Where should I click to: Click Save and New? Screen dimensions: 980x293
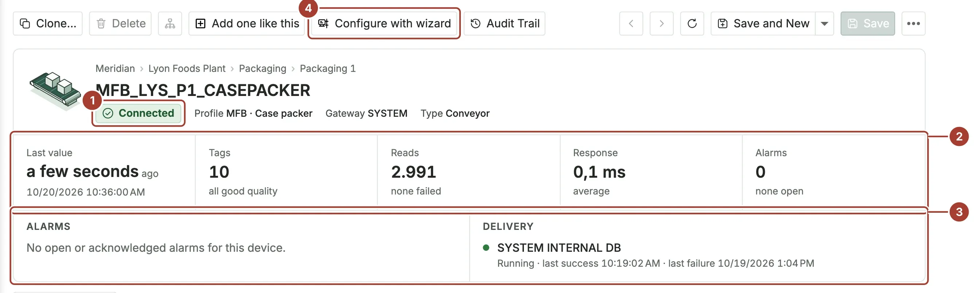(763, 24)
